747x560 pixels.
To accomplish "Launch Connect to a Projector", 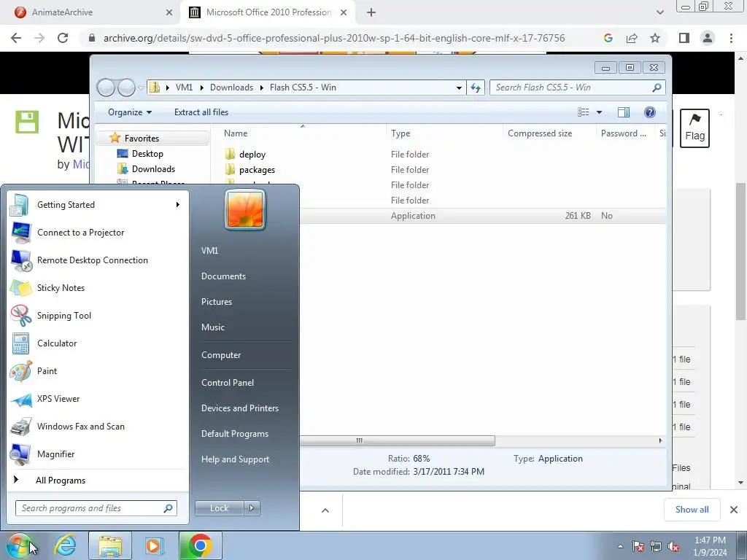I will pos(97,233).
